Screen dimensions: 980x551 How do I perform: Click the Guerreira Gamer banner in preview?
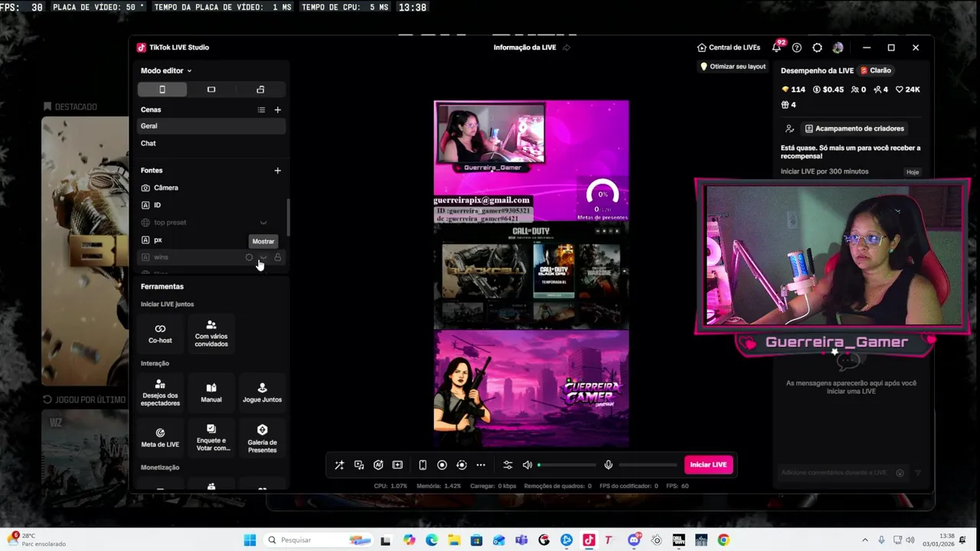coord(531,388)
